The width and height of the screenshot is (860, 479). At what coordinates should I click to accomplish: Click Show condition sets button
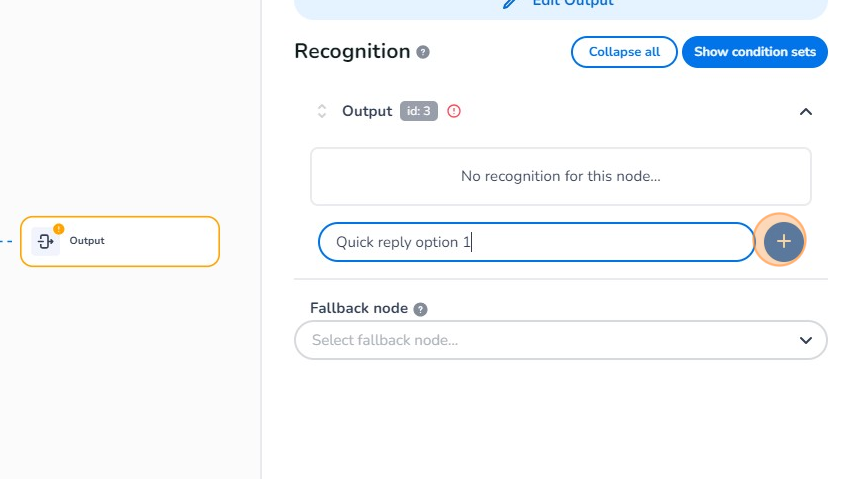[754, 52]
